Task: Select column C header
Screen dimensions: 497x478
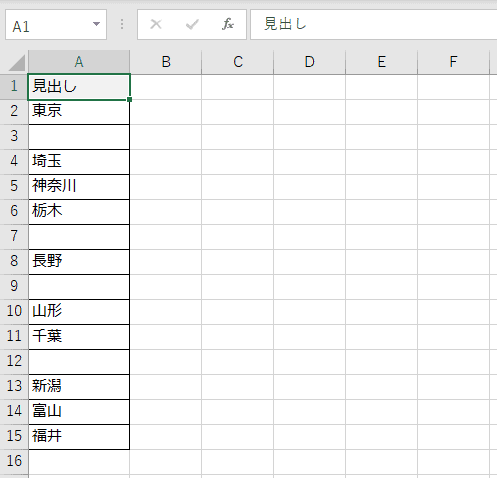Action: pos(238,62)
